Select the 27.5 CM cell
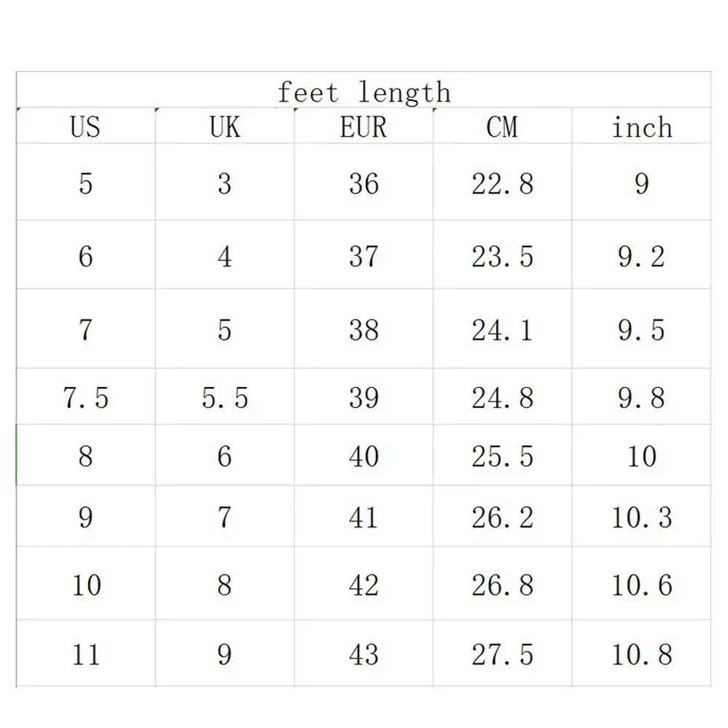Viewport: 728px width, 728px height. coord(503,655)
